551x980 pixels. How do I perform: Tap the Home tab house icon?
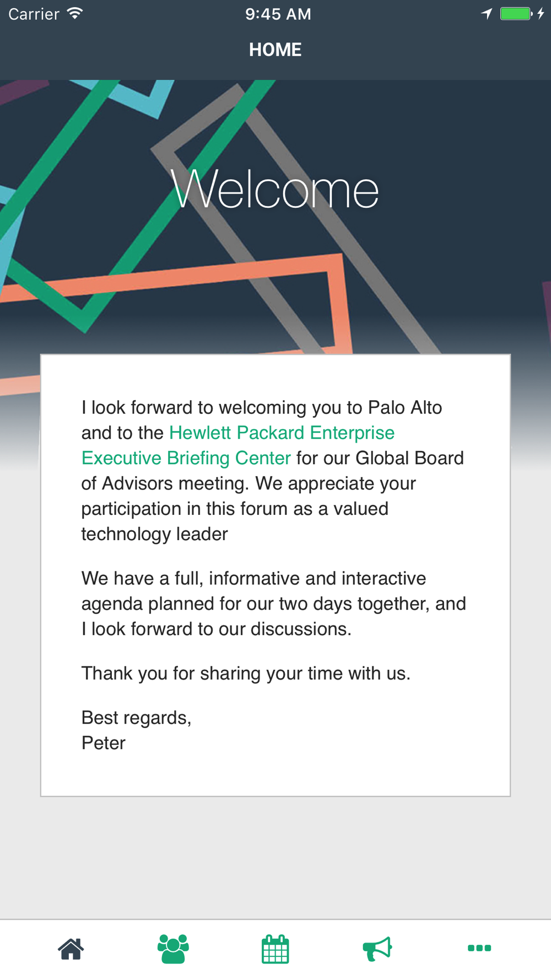(x=71, y=949)
